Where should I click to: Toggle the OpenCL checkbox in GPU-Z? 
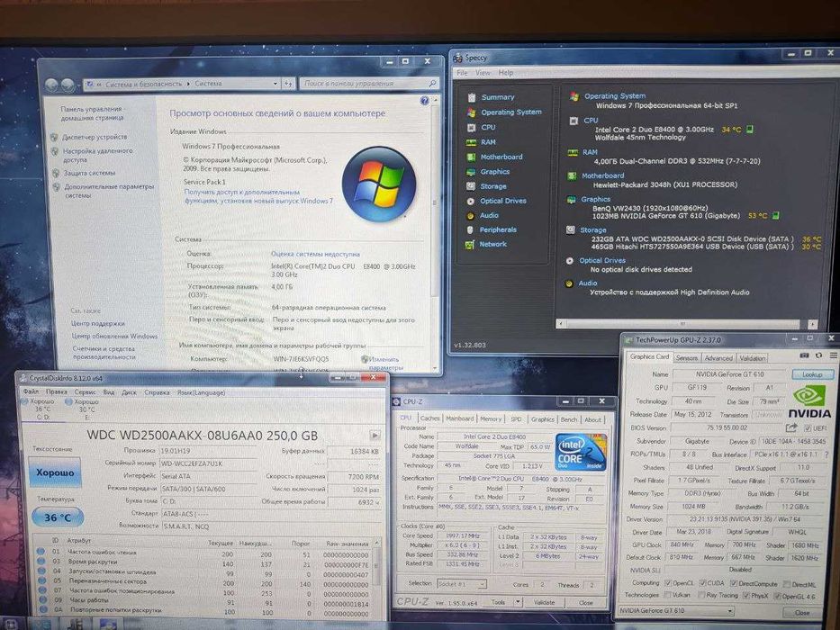pos(667,583)
